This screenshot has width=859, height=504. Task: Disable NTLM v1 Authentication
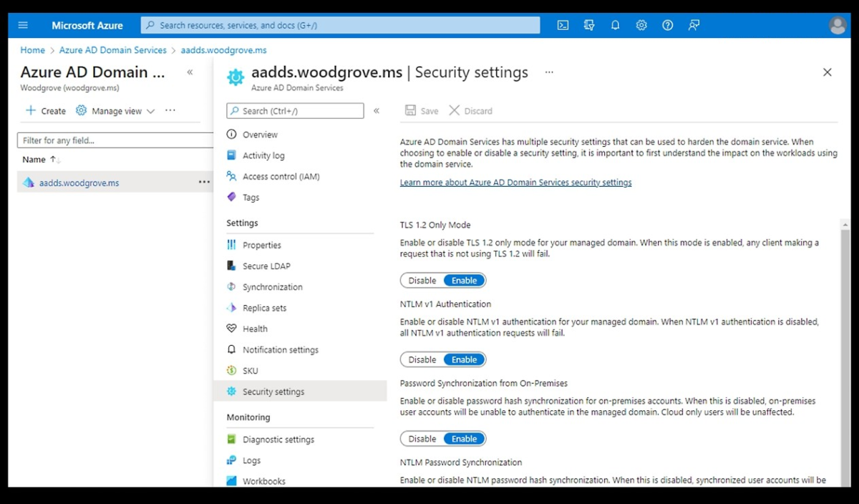coord(422,359)
